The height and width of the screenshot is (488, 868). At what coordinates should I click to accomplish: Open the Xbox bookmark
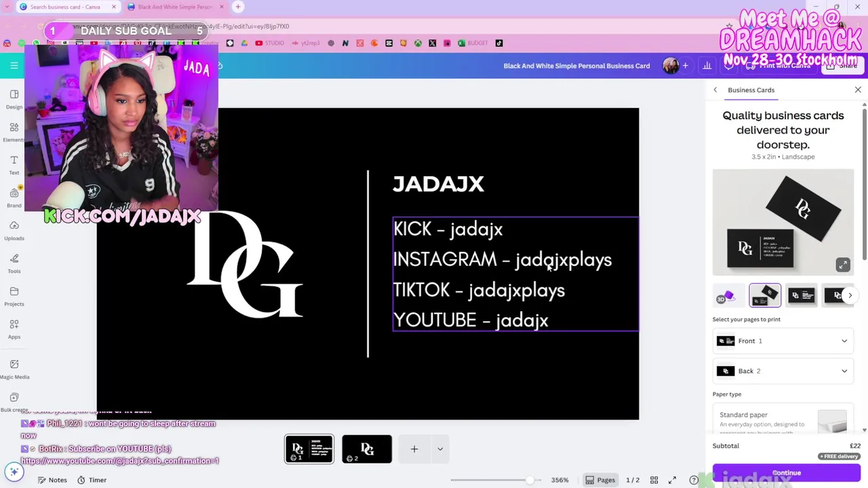[418, 43]
